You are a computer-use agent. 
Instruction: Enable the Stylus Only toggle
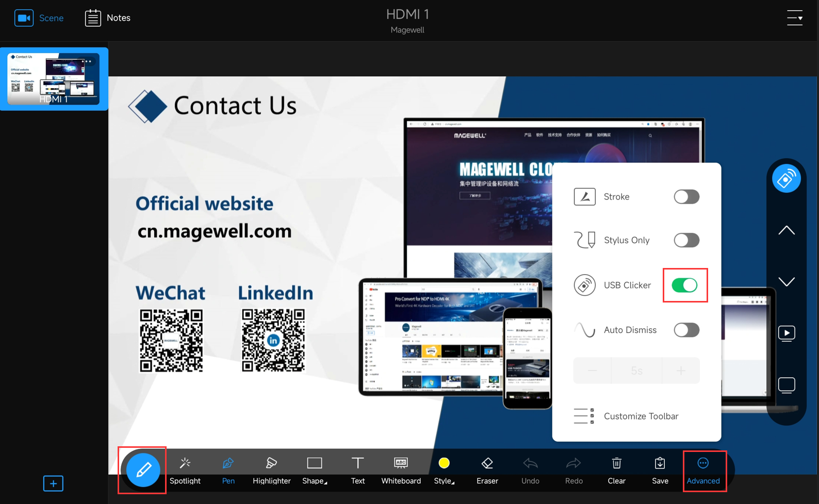(x=686, y=240)
